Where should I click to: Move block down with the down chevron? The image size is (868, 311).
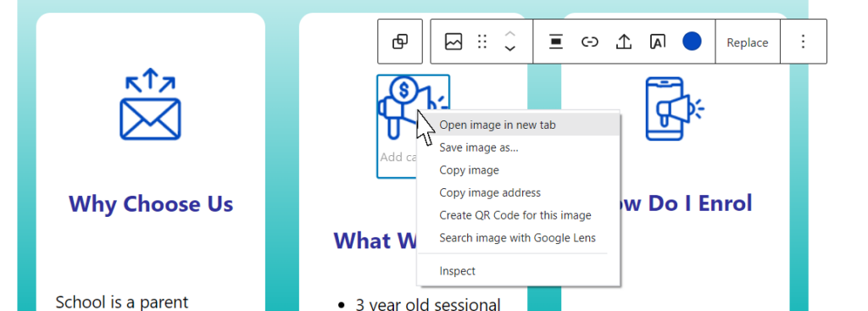click(510, 48)
